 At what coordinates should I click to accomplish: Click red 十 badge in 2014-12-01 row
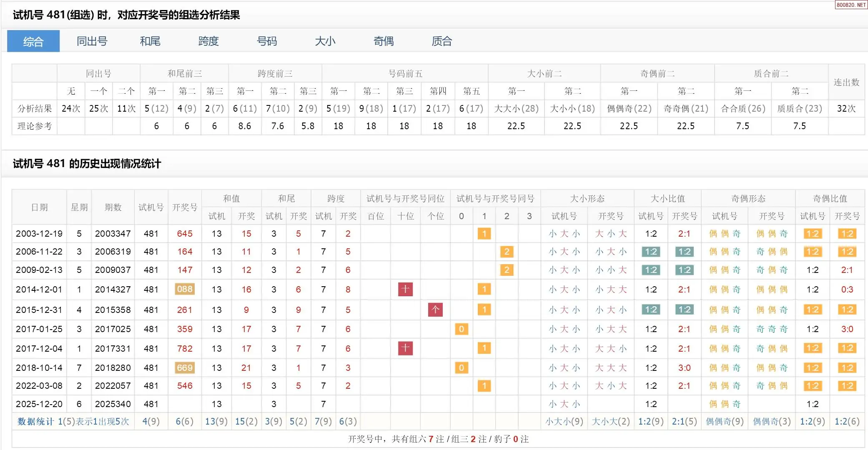[x=405, y=289]
